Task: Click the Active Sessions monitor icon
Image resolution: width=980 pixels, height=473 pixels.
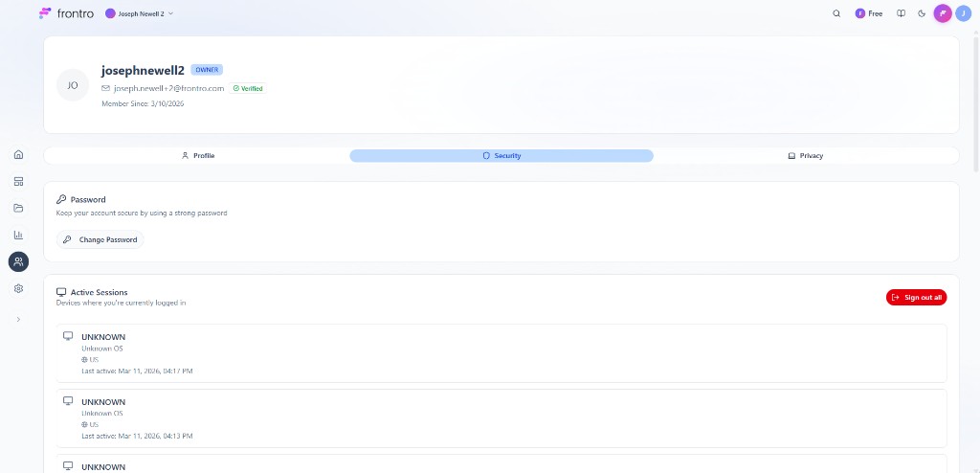Action: [61, 292]
